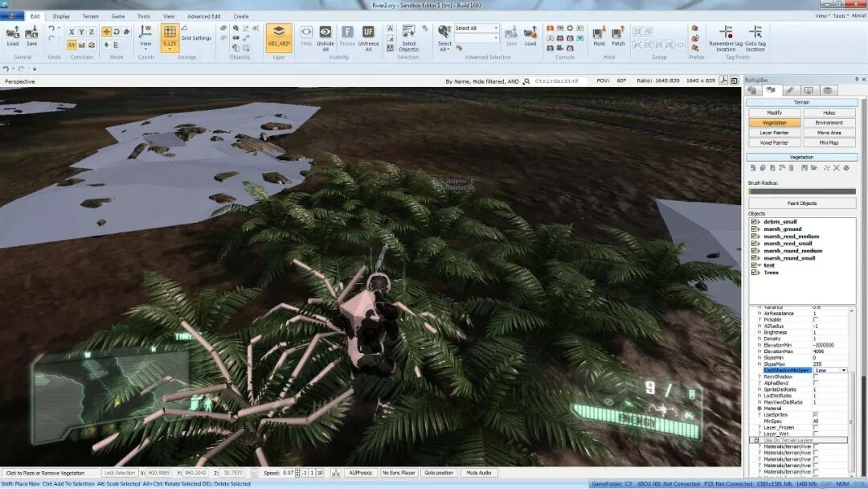Constrain movement to the Z axis
Screen dimensions: 868x489
pos(92,32)
